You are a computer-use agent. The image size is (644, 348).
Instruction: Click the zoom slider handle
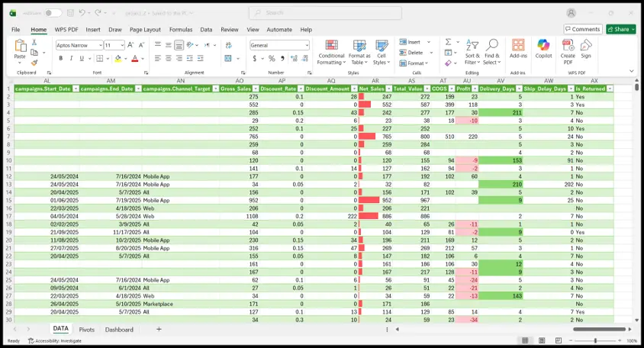[595, 340]
